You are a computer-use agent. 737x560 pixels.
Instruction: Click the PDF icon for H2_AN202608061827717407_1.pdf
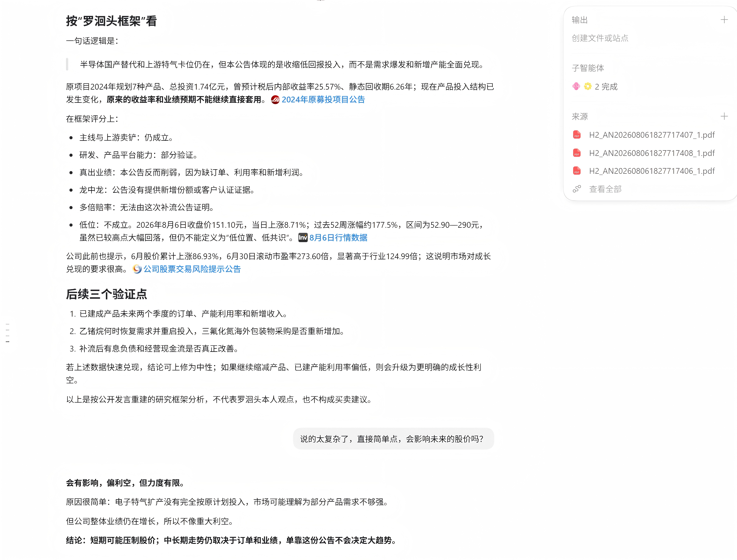point(577,135)
